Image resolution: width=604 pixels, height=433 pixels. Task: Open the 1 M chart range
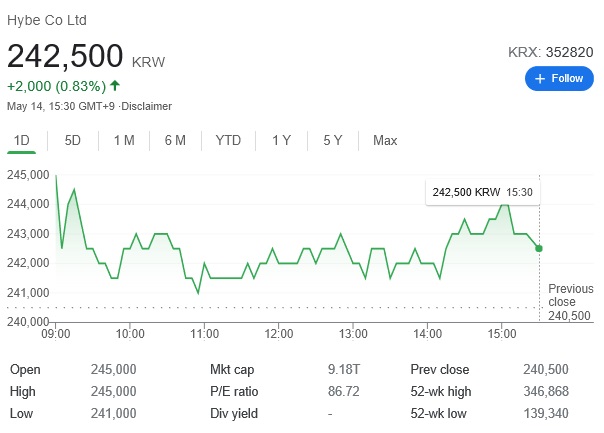pyautogui.click(x=124, y=140)
